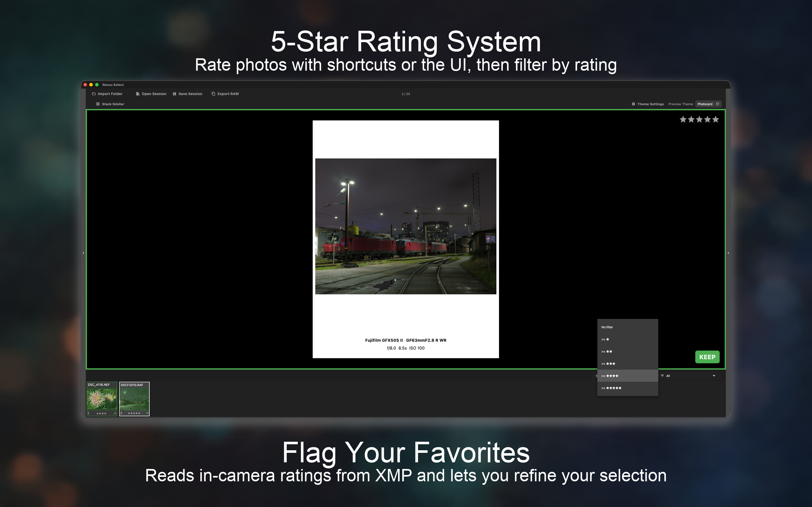This screenshot has height=507, width=812.
Task: Click the Save Session disk icon
Action: tap(174, 94)
